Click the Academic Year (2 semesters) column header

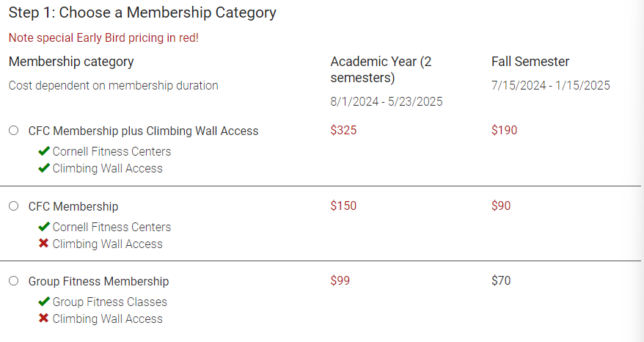tap(381, 70)
